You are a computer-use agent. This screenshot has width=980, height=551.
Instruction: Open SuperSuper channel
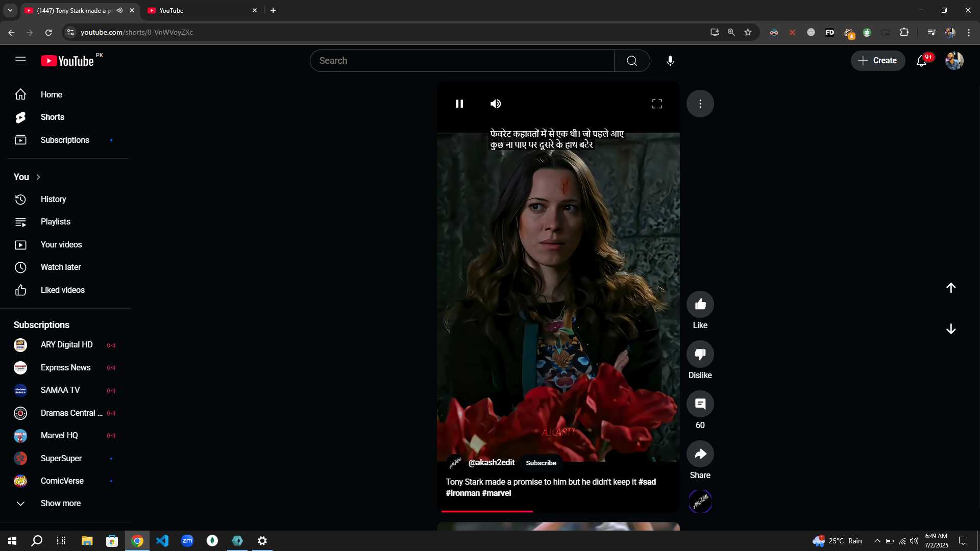(65, 458)
